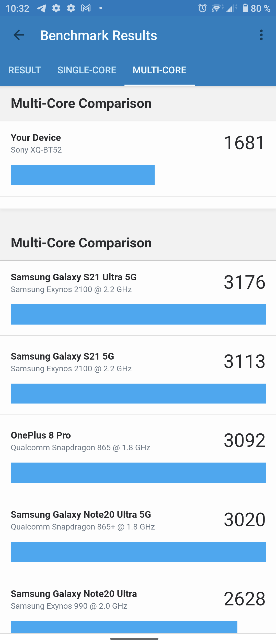Tap the first settings gear notification icon
276x644 pixels.
coord(56,8)
